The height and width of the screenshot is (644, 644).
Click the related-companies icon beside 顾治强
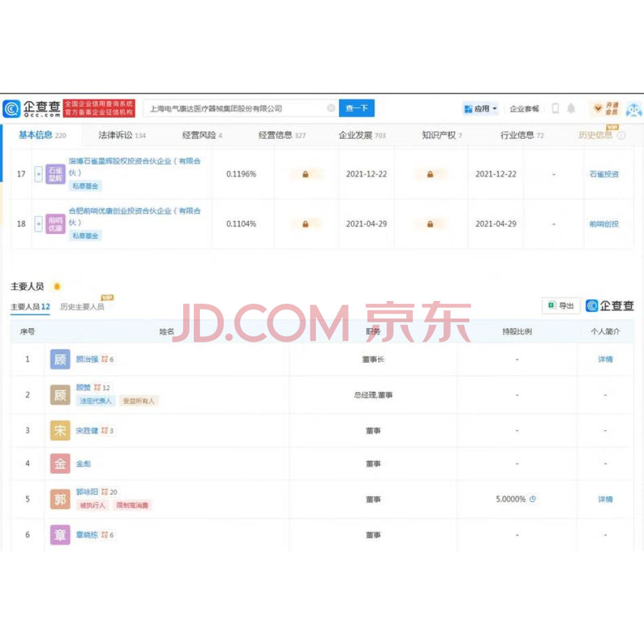(104, 359)
